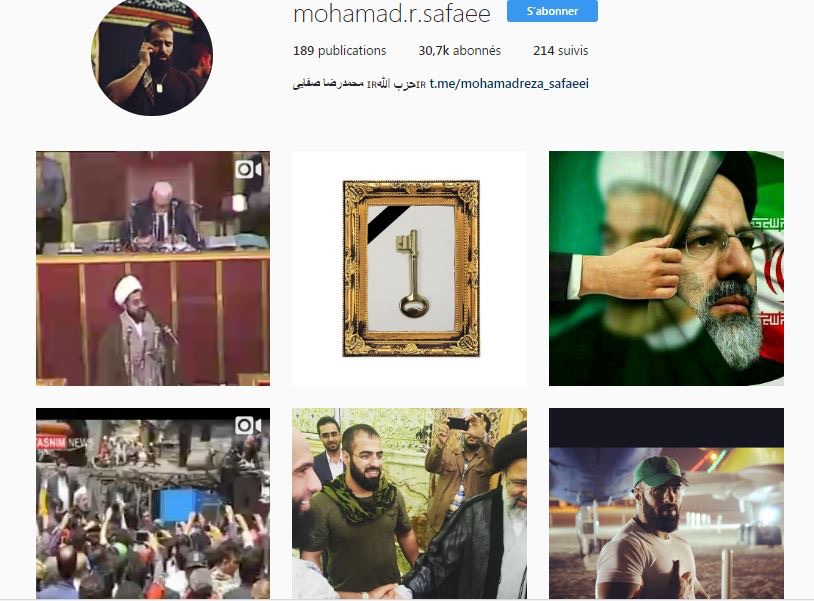Open the round profile picture
The width and height of the screenshot is (814, 601).
152,56
